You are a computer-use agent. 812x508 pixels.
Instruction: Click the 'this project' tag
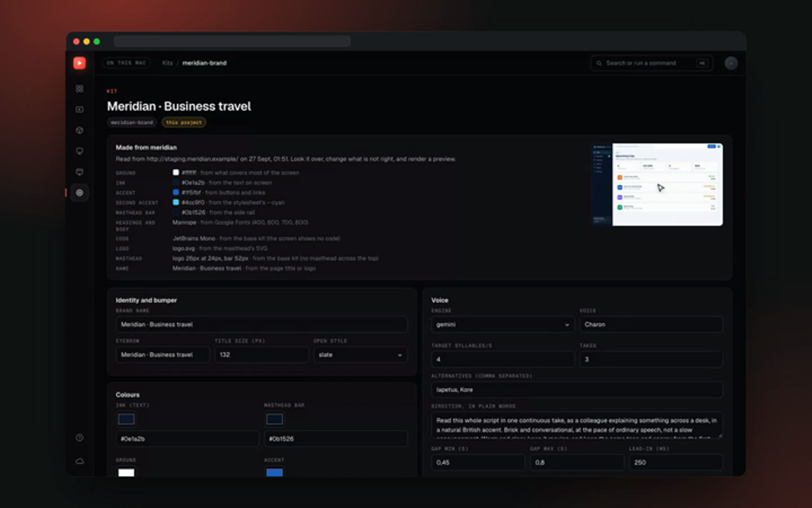(x=184, y=122)
